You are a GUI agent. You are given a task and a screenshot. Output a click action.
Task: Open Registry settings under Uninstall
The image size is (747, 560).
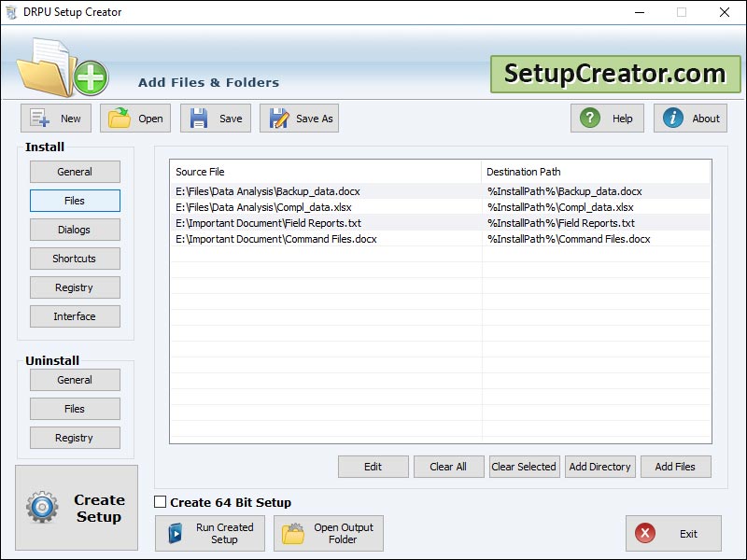pos(75,437)
